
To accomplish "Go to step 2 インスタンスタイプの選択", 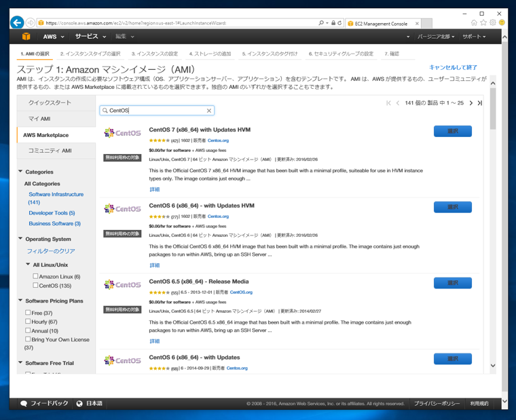I will (90, 54).
